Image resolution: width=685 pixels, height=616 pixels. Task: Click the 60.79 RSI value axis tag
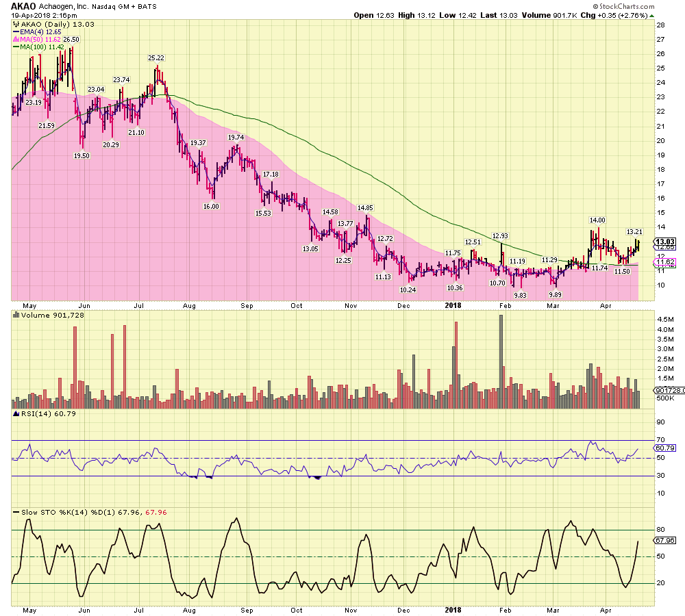(x=665, y=448)
